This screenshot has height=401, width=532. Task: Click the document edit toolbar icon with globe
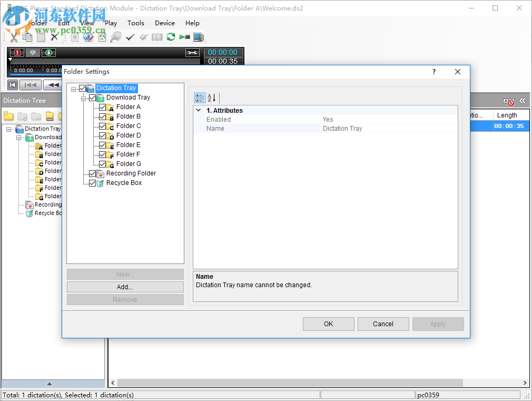[x=88, y=37]
